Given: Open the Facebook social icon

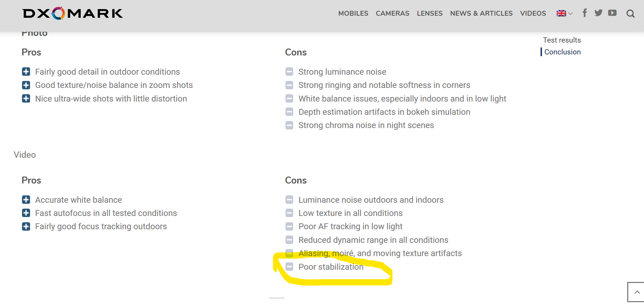Looking at the screenshot, I should [x=585, y=13].
